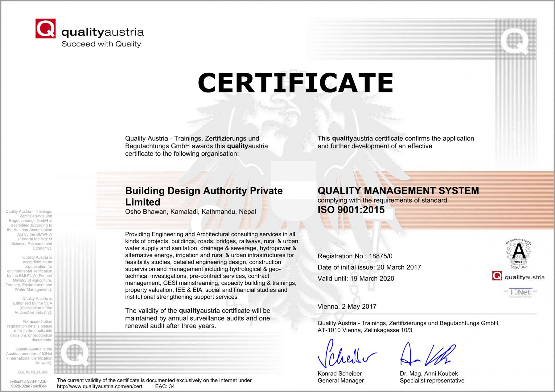Click the ISO 9001:2015 standard text
This screenshot has width=555, height=392.
point(351,210)
